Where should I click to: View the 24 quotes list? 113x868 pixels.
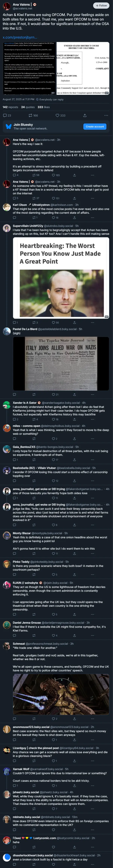(28, 107)
